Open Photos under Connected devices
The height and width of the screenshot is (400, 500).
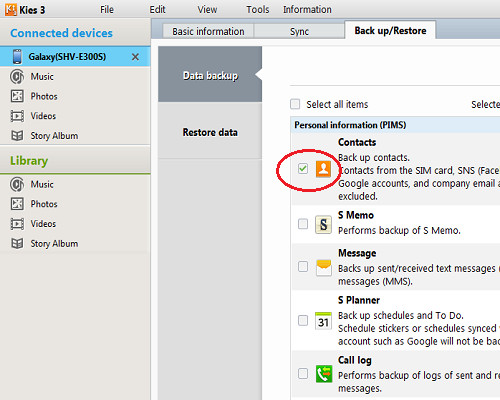coord(44,96)
